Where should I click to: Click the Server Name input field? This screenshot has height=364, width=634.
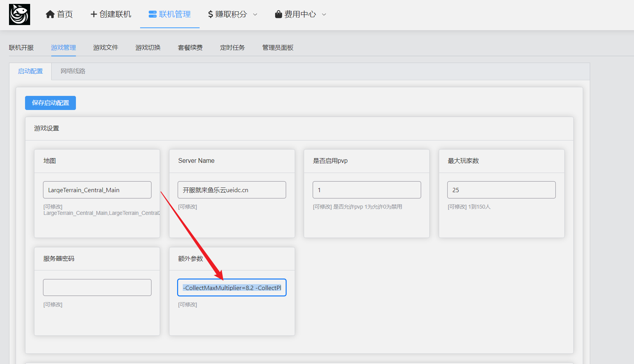[232, 190]
